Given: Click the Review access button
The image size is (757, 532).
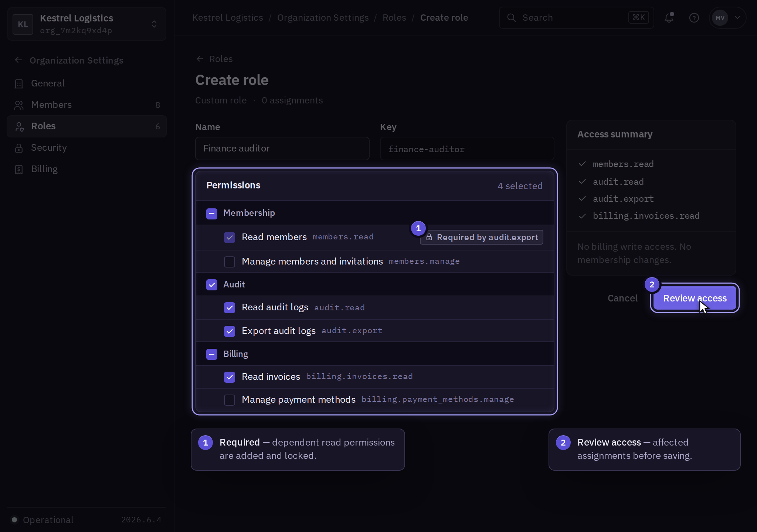Looking at the screenshot, I should click(695, 298).
